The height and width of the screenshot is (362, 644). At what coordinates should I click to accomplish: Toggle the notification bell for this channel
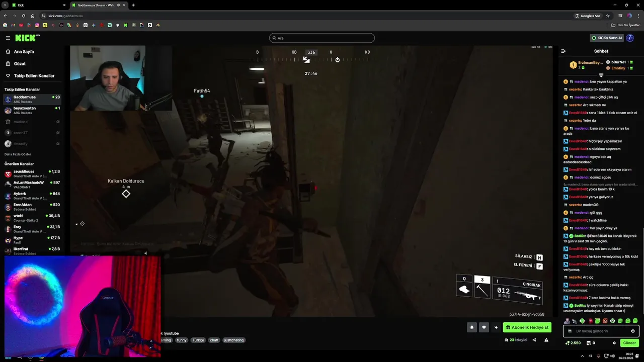[x=472, y=327]
